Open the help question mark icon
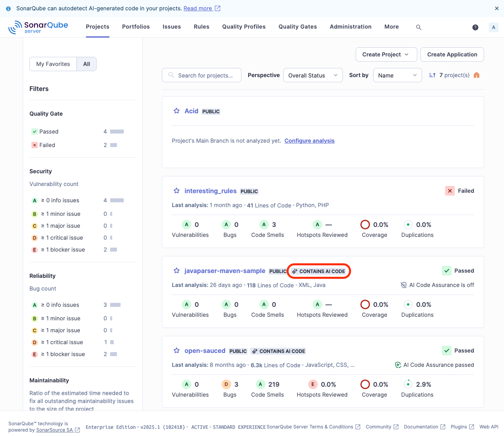Image resolution: width=504 pixels, height=436 pixels. (475, 27)
